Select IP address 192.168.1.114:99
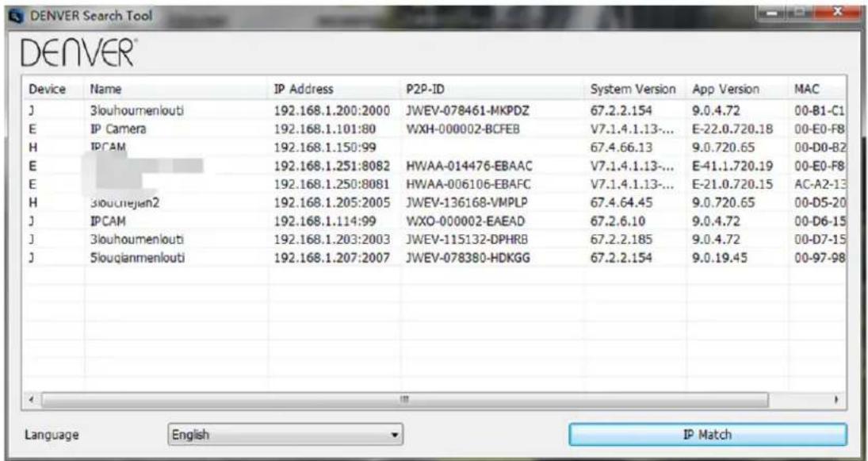Viewport: 868px width, 461px height. [x=325, y=221]
